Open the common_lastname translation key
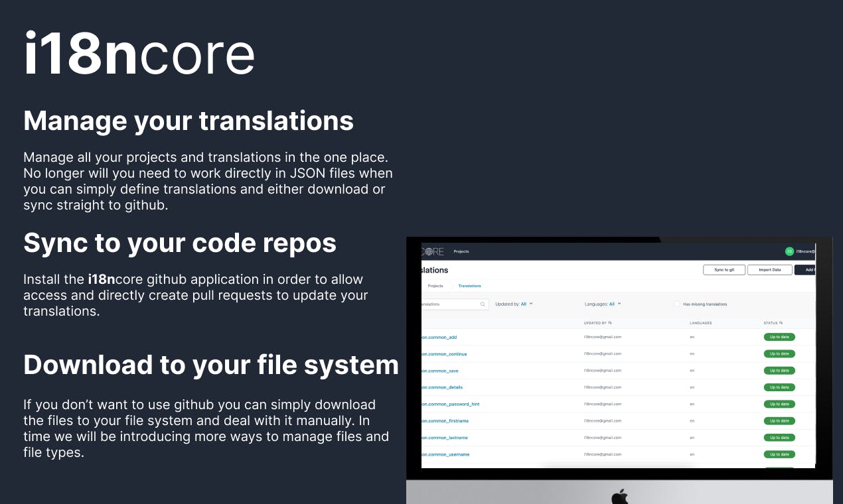The image size is (843, 504). pyautogui.click(x=445, y=438)
